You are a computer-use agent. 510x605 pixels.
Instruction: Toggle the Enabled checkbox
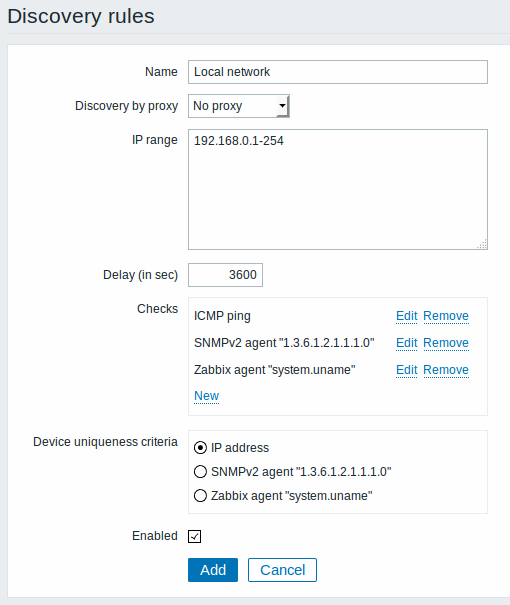tap(194, 536)
